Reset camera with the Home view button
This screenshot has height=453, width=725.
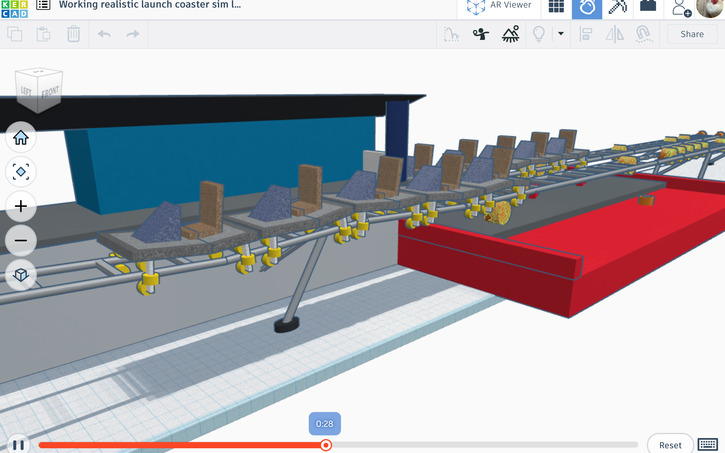pyautogui.click(x=21, y=138)
